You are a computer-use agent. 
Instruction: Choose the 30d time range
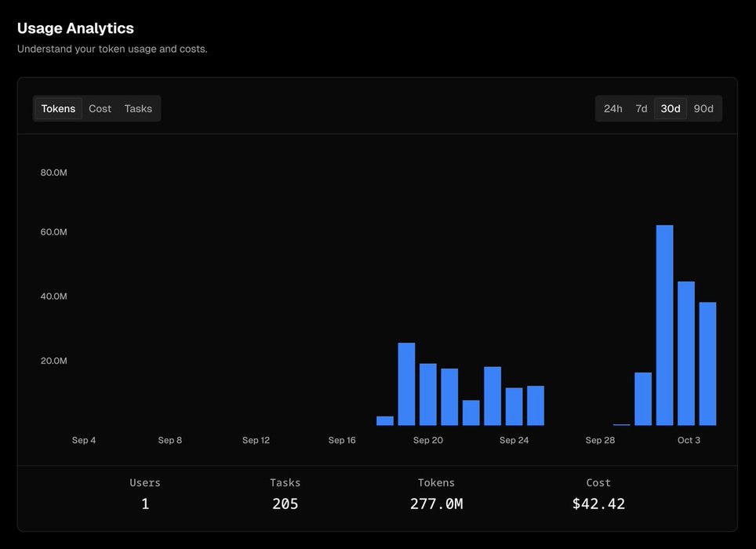click(671, 109)
